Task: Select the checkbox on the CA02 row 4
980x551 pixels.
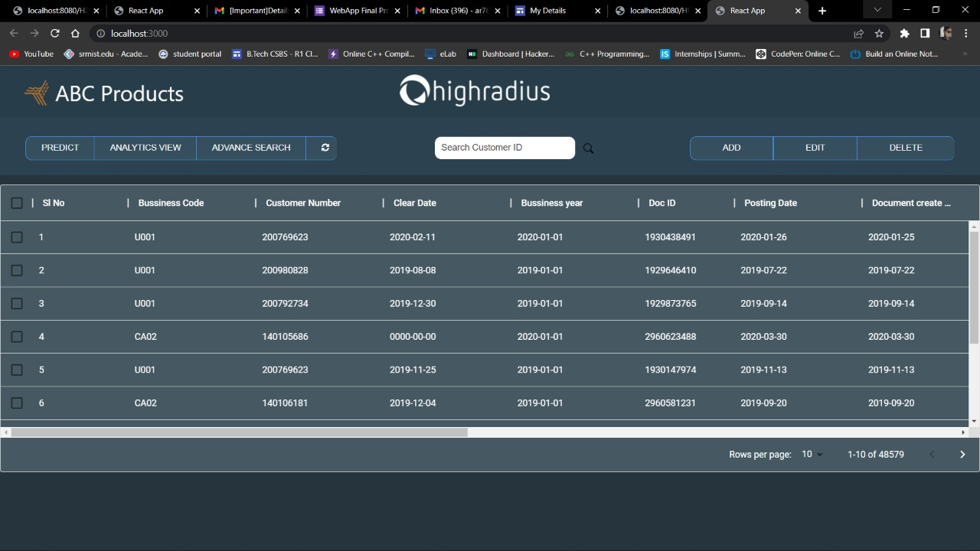Action: point(17,337)
